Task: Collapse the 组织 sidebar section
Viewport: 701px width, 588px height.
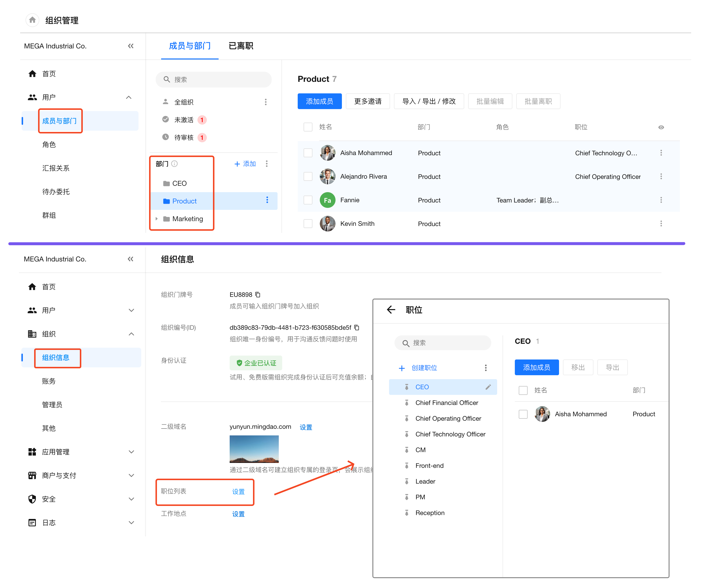Action: tap(131, 334)
